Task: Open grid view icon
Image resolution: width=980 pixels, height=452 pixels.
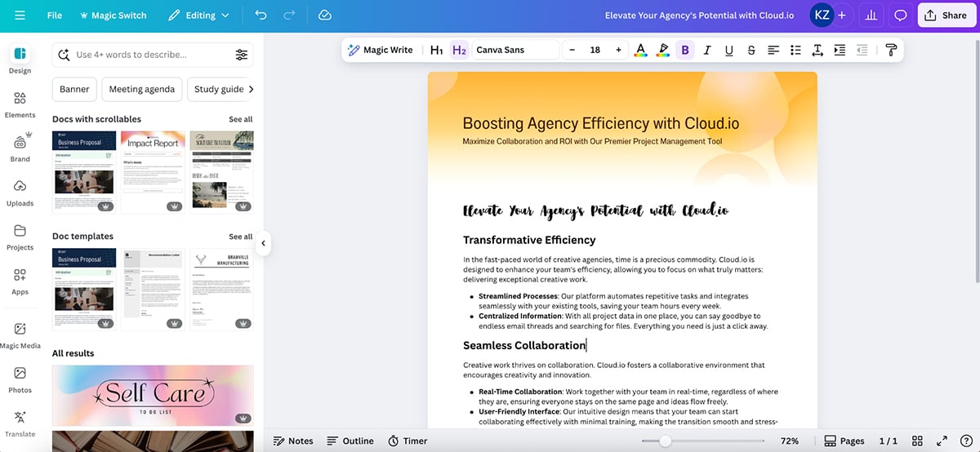Action: [917, 441]
